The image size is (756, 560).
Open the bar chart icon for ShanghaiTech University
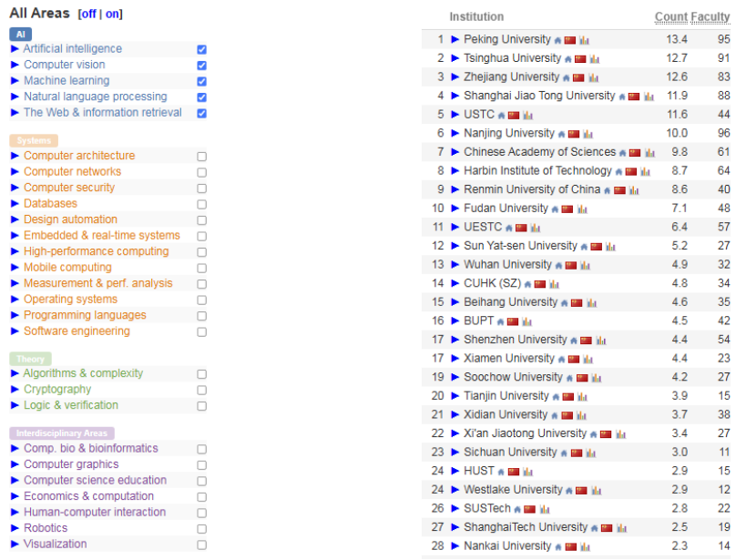(x=620, y=528)
